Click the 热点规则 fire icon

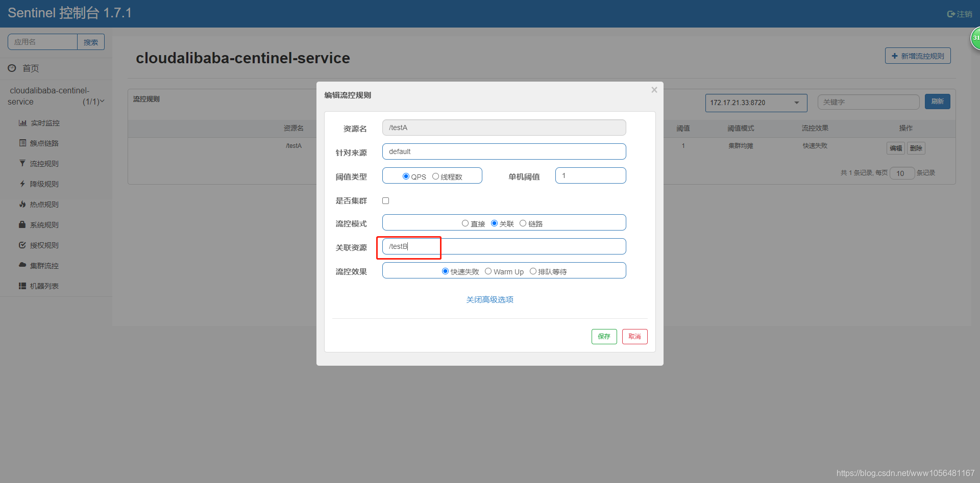point(22,205)
